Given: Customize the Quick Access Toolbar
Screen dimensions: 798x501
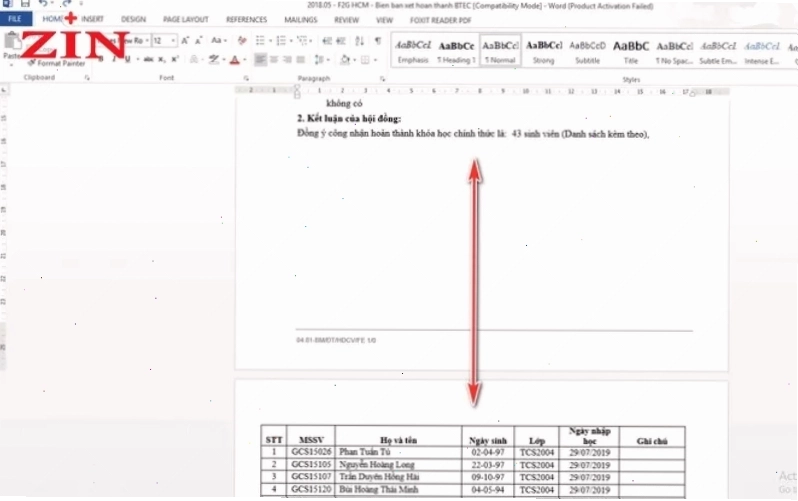Looking at the screenshot, I should (81, 4).
